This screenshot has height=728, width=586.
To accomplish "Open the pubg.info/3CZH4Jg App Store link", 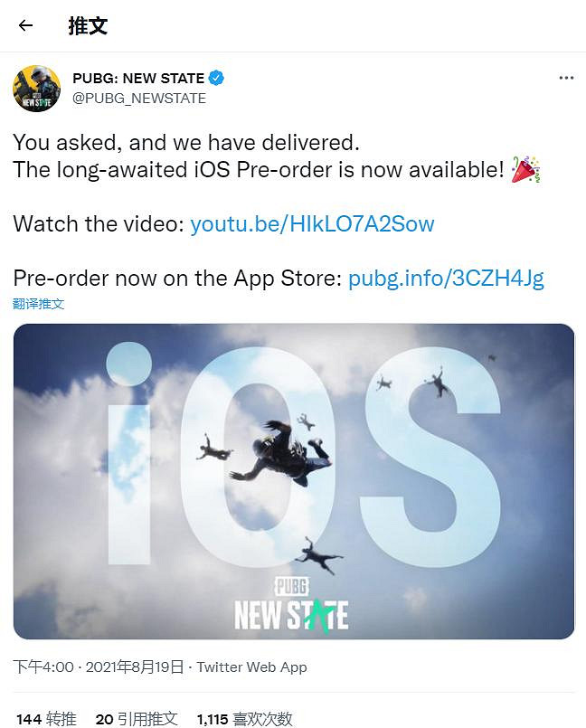I will pos(446,279).
